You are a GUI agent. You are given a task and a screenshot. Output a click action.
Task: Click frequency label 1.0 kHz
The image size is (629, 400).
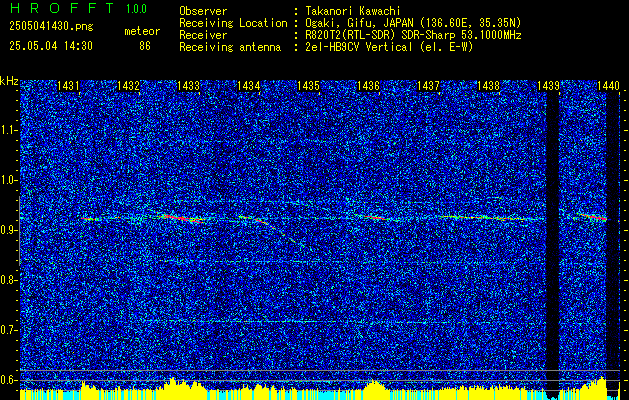point(7,180)
